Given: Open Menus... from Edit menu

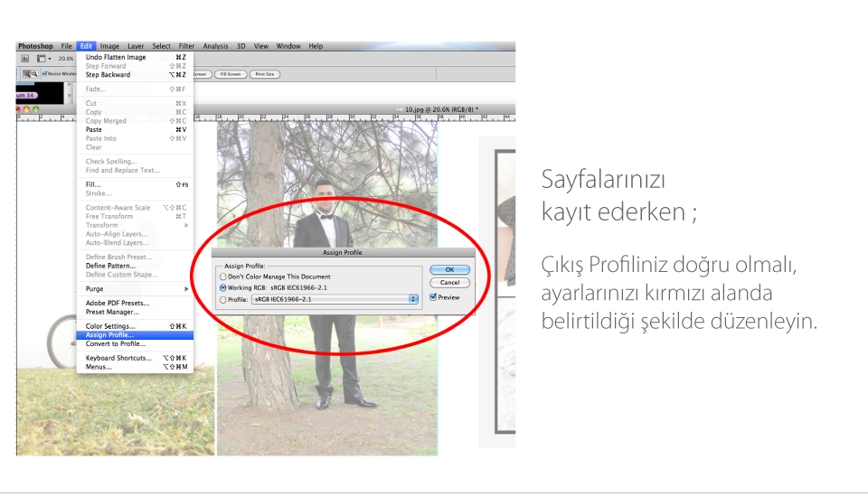Looking at the screenshot, I should coord(135,367).
